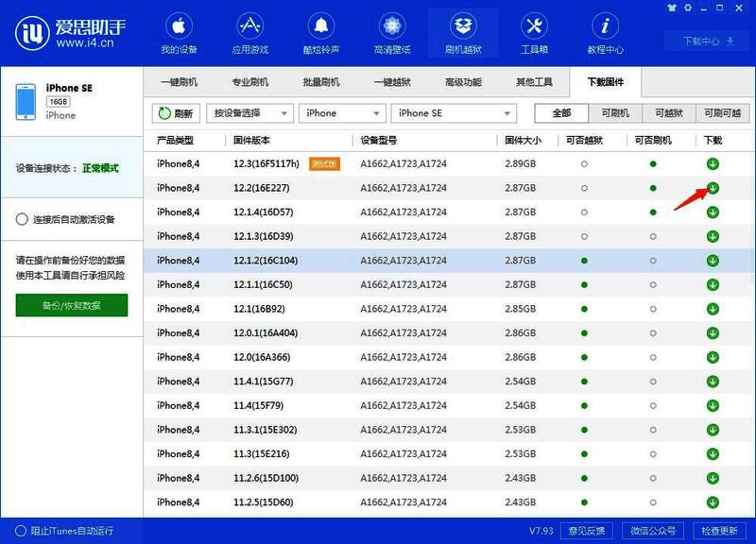
Task: Download iOS 12.2(16E227) via green arrow
Action: (715, 186)
